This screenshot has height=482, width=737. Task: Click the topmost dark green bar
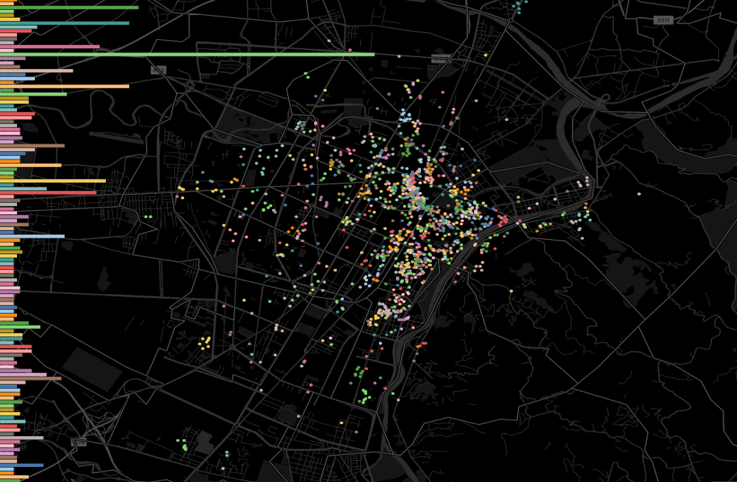(x=70, y=7)
